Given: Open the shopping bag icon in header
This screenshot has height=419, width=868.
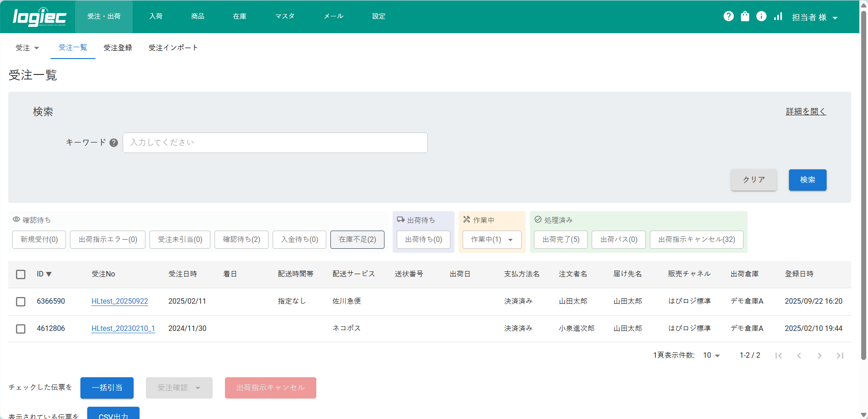Looking at the screenshot, I should tap(745, 16).
